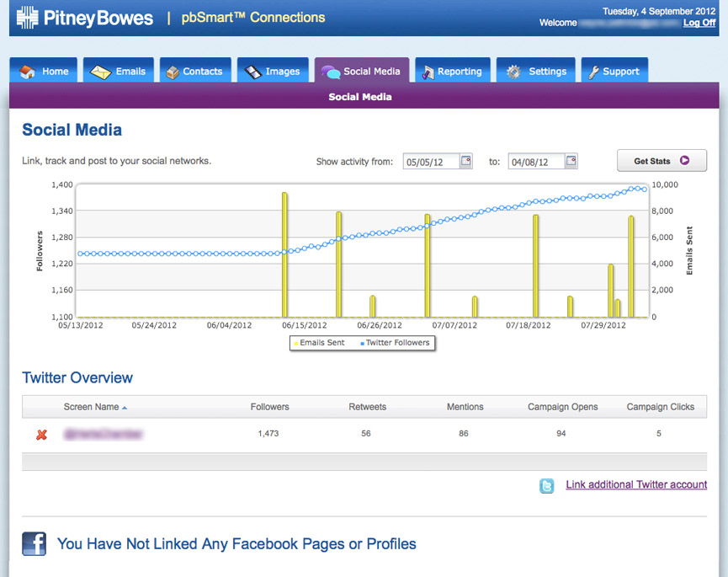The height and width of the screenshot is (577, 728).
Task: Click the 94 campaign opens value
Action: pos(561,434)
